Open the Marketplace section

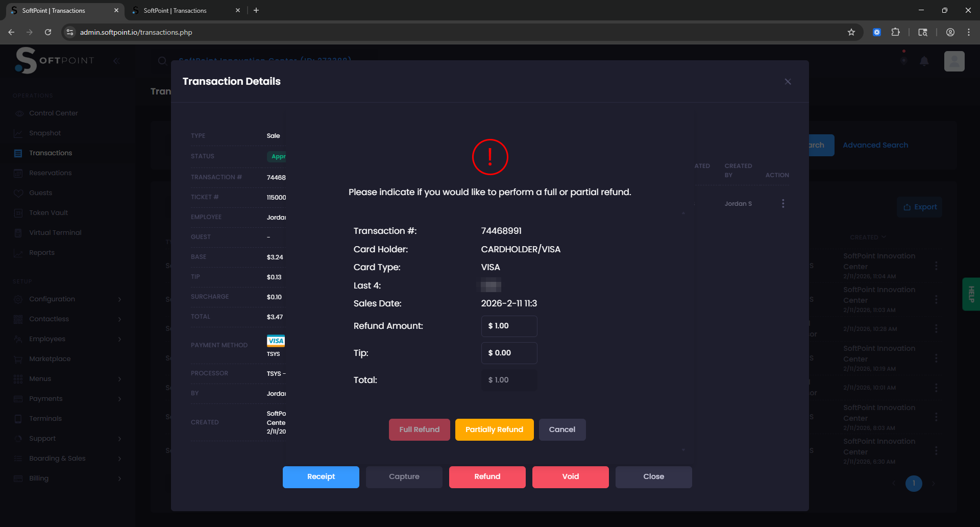pos(50,358)
